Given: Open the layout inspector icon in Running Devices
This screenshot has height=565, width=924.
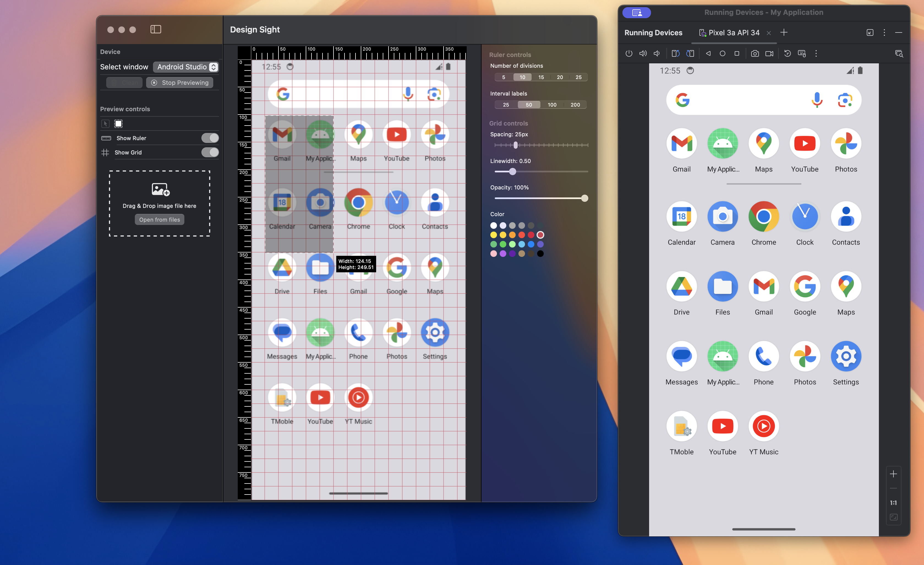Looking at the screenshot, I should coord(899,53).
